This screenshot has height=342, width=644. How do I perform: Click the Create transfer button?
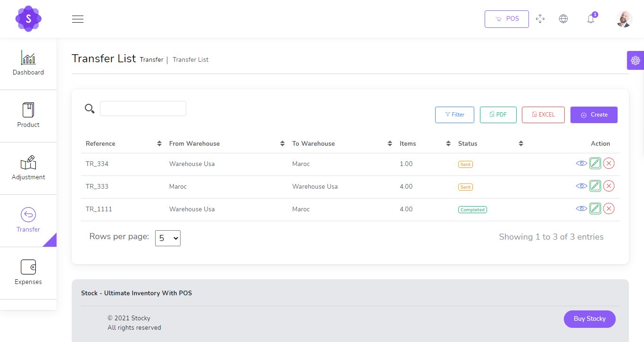[594, 115]
